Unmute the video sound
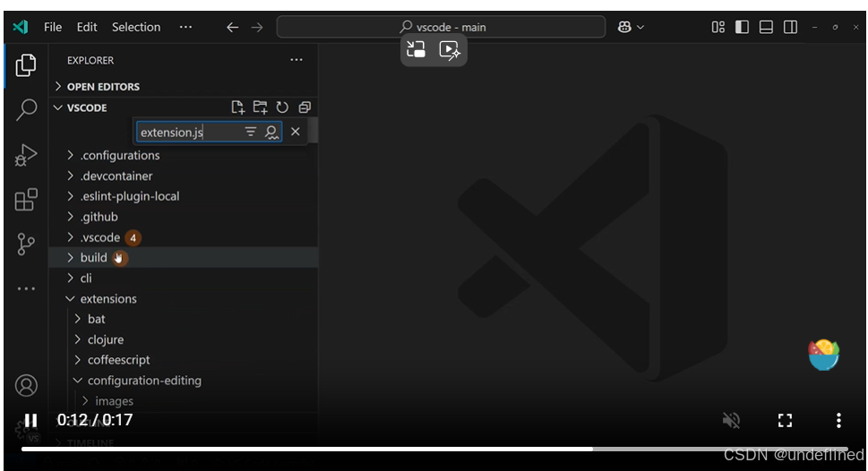868x471 pixels. coord(731,421)
